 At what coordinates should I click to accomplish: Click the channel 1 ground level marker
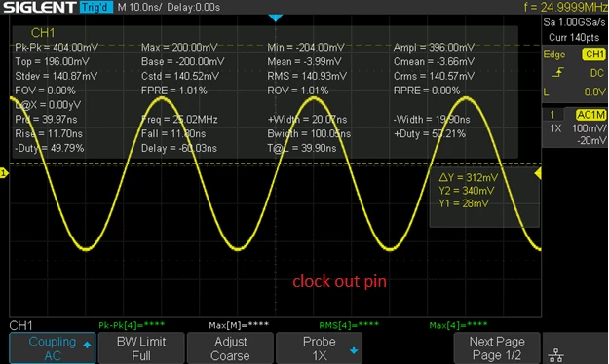click(x=4, y=173)
